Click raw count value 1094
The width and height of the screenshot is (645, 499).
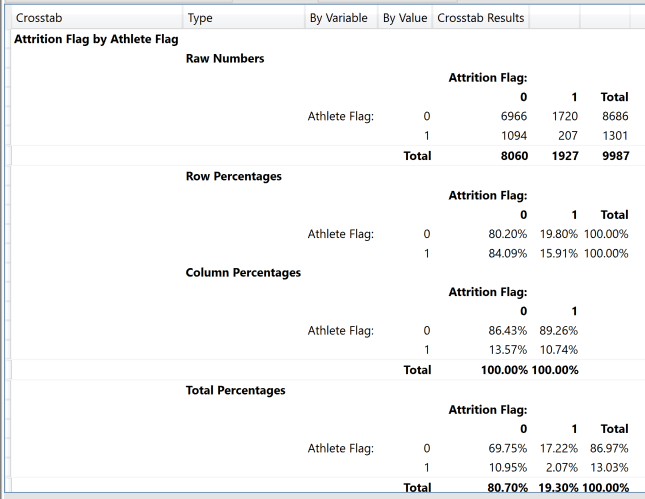tap(514, 135)
